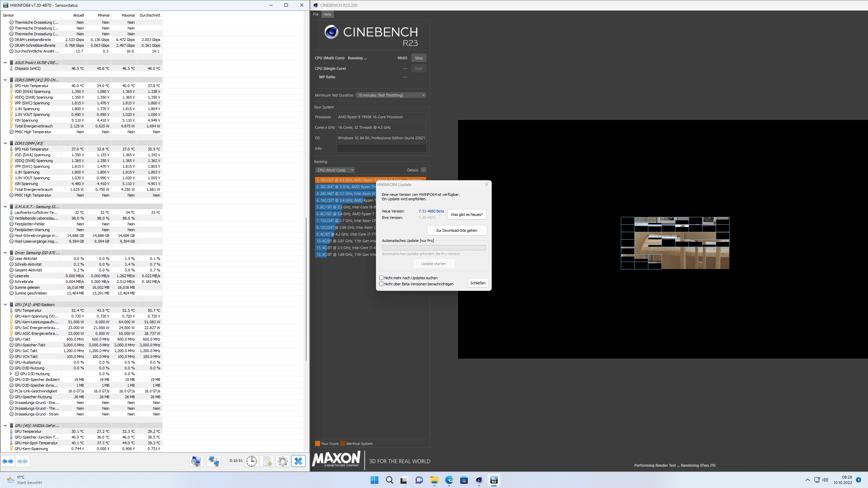The height and width of the screenshot is (488, 868).
Task: Open the Minimum Test Duration dropdown
Action: point(391,95)
